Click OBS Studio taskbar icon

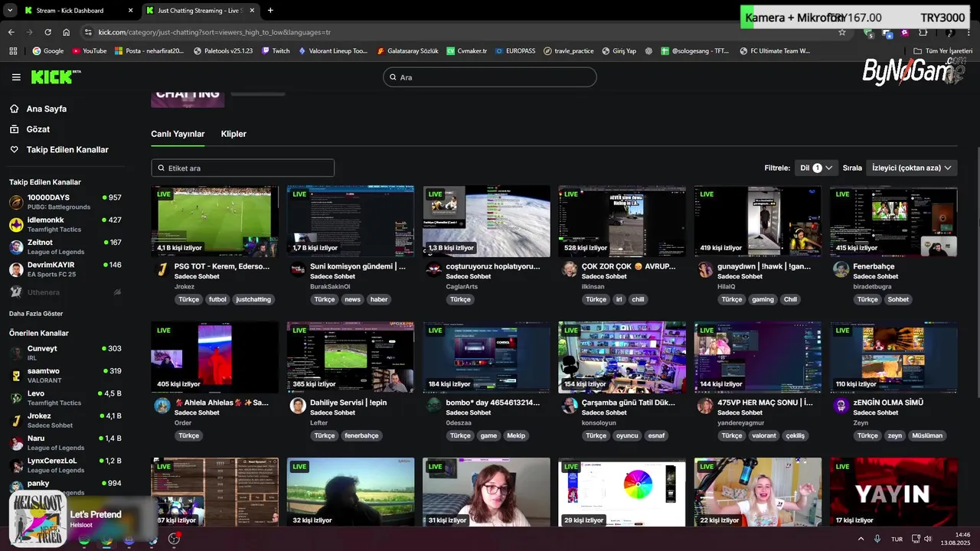point(174,539)
